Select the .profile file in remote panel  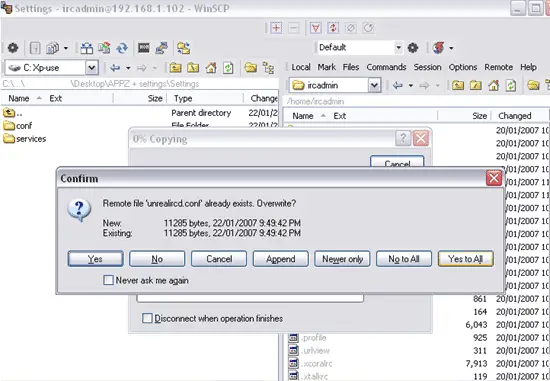[x=308, y=337]
